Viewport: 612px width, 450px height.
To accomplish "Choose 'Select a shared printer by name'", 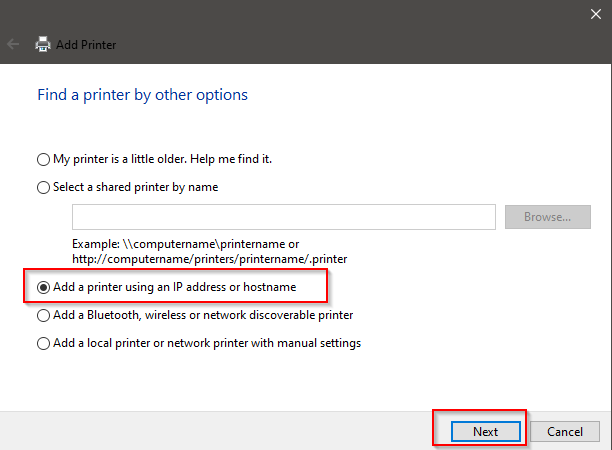I will [x=42, y=187].
